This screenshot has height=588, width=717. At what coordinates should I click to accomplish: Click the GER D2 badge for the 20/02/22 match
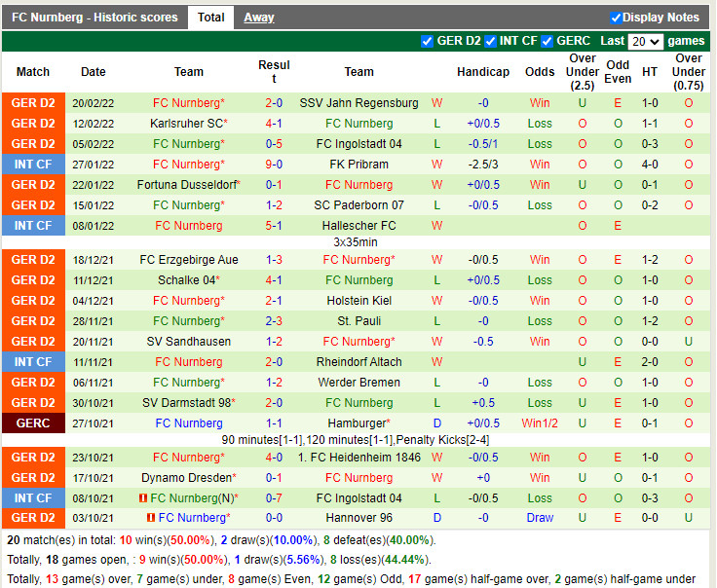click(x=33, y=103)
